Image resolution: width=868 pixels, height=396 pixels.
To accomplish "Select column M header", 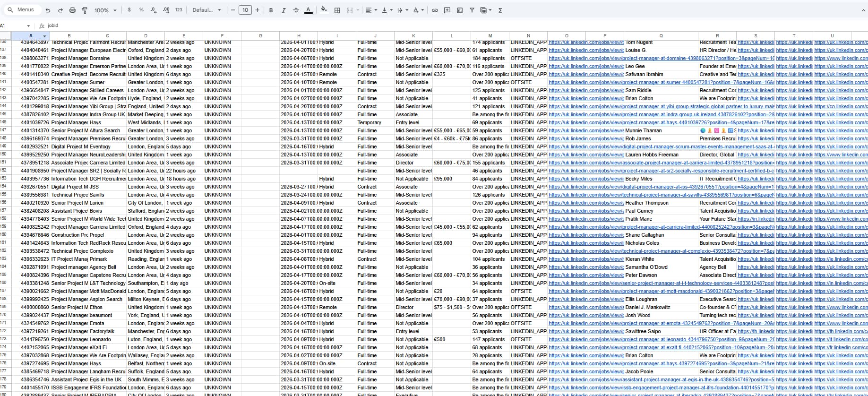I will 490,36.
